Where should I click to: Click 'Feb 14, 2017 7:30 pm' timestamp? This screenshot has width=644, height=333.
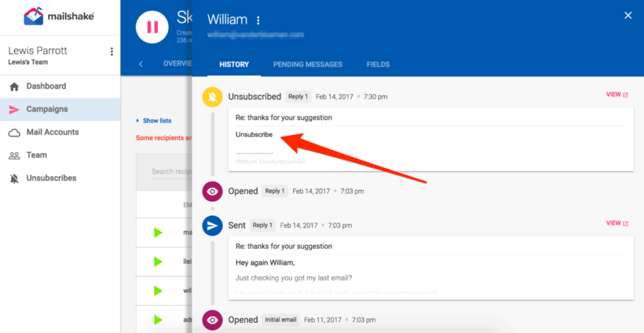(352, 97)
